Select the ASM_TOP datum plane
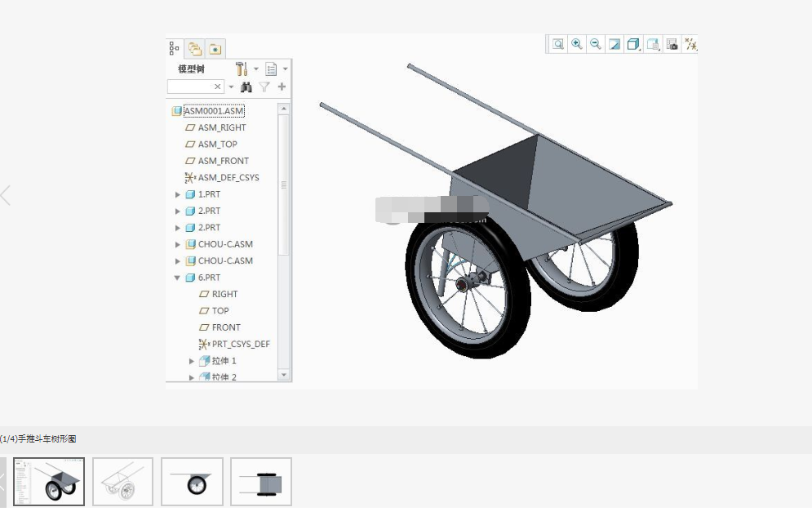 (x=218, y=144)
